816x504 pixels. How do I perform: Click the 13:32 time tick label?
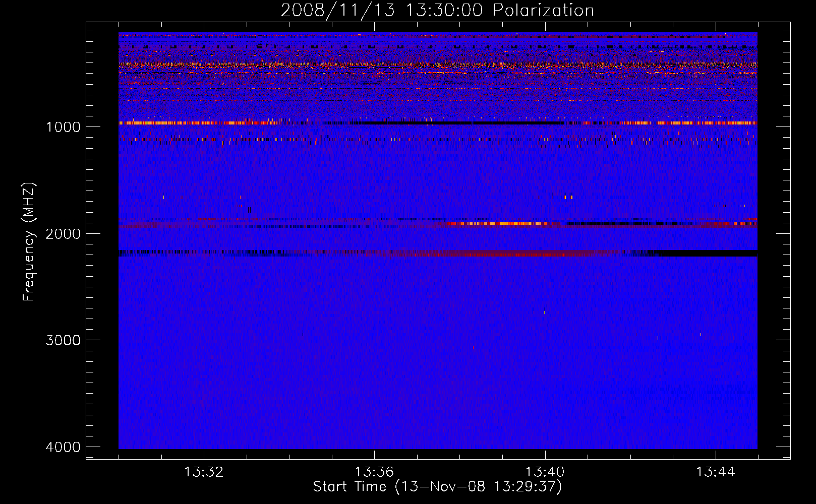coord(204,472)
